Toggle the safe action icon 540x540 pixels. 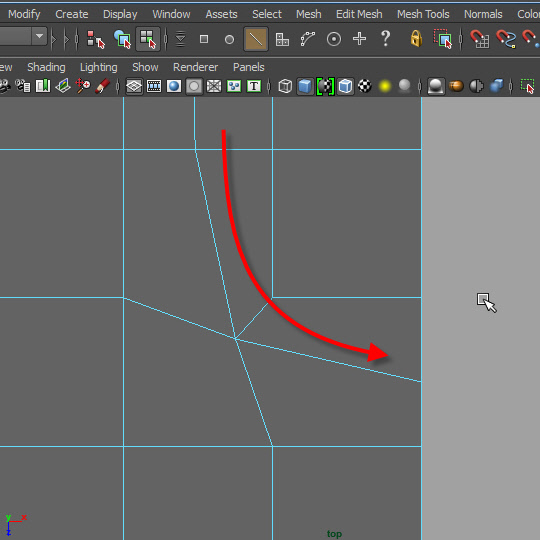234,86
